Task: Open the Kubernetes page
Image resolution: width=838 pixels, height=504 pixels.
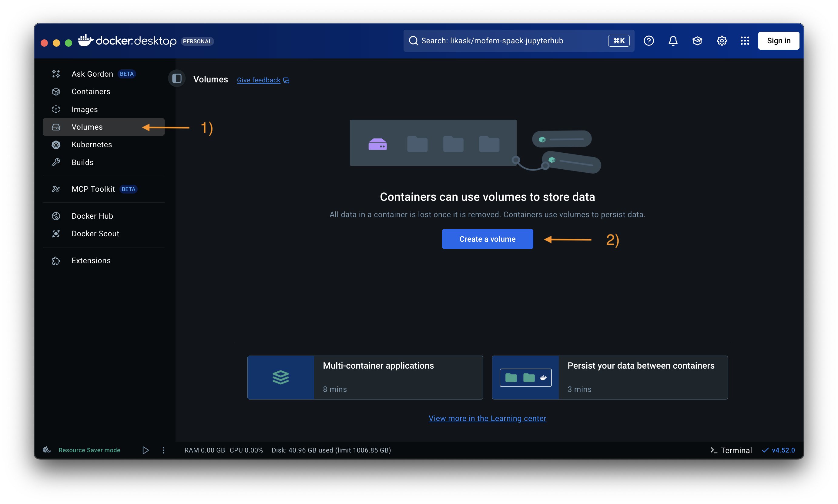Action: pos(92,144)
